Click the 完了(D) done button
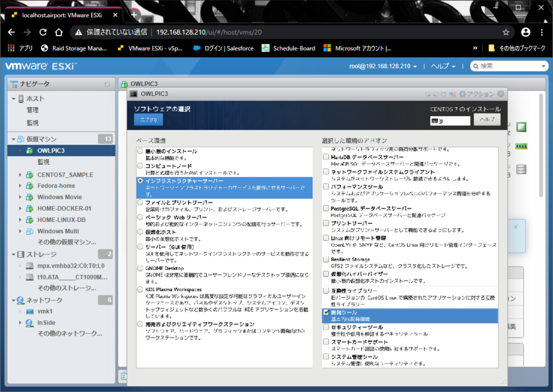Viewport: 553px width, 392px height. (x=148, y=119)
